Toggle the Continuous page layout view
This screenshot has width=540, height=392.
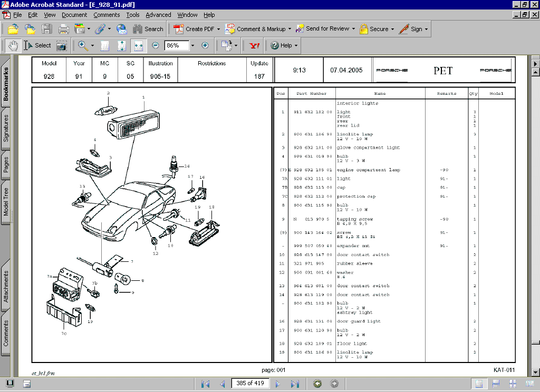click(x=496, y=384)
